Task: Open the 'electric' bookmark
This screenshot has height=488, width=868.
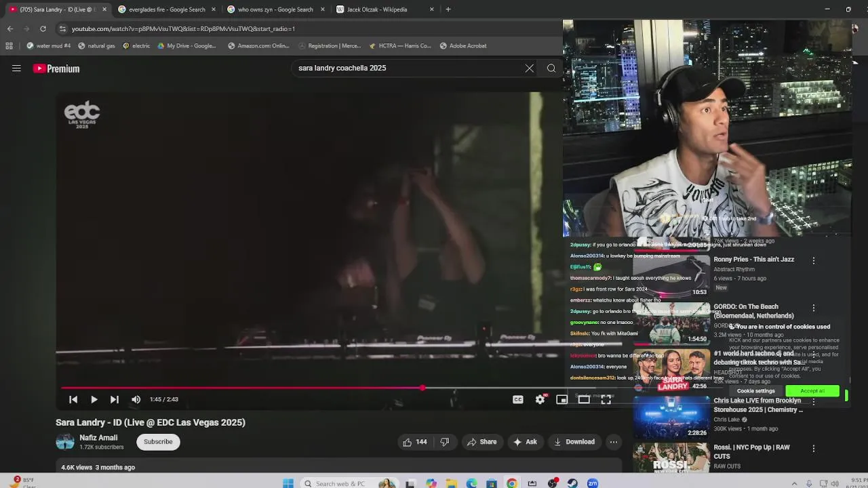Action: click(136, 46)
